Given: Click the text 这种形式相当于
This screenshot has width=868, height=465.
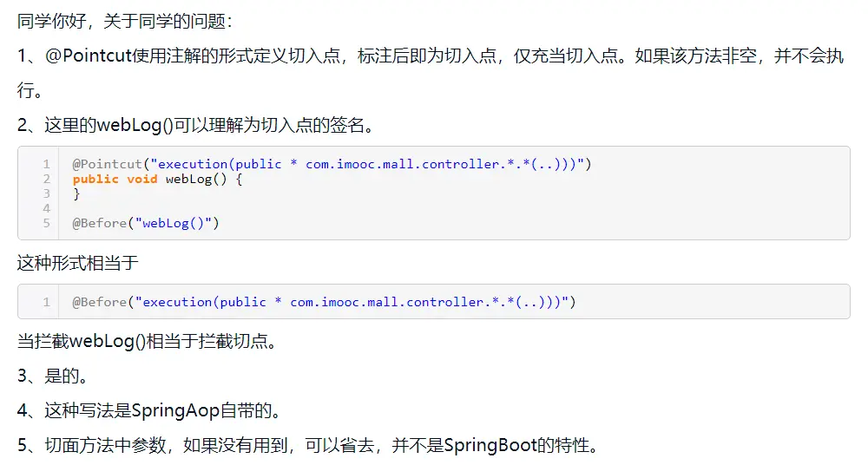Looking at the screenshot, I should [x=78, y=261].
